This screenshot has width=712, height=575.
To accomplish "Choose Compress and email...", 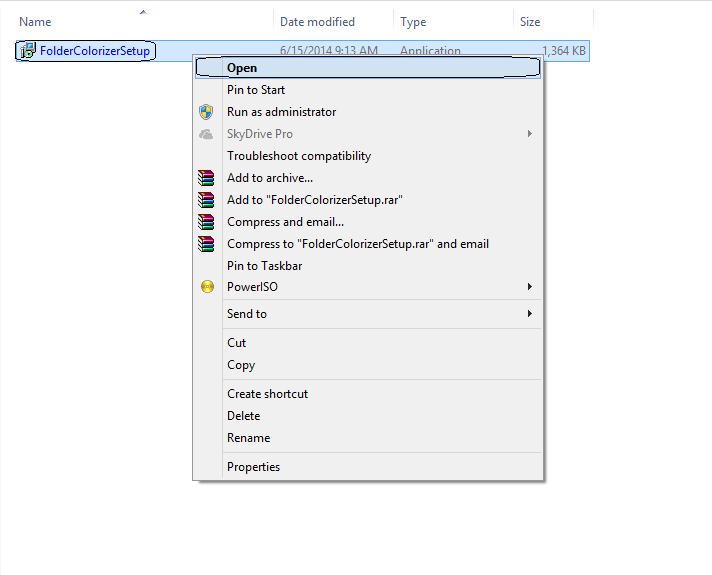I will (x=368, y=222).
